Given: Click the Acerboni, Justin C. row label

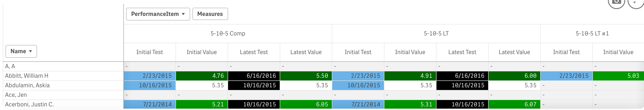Looking at the screenshot, I should tap(29, 105).
